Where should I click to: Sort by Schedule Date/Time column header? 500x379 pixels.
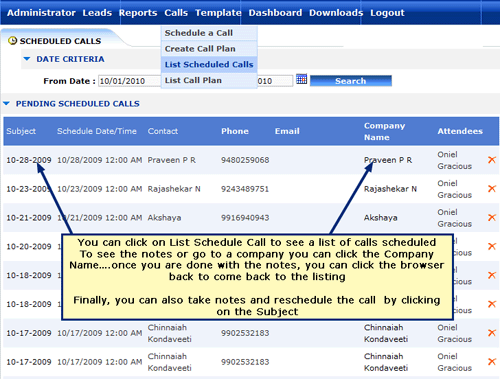[97, 131]
